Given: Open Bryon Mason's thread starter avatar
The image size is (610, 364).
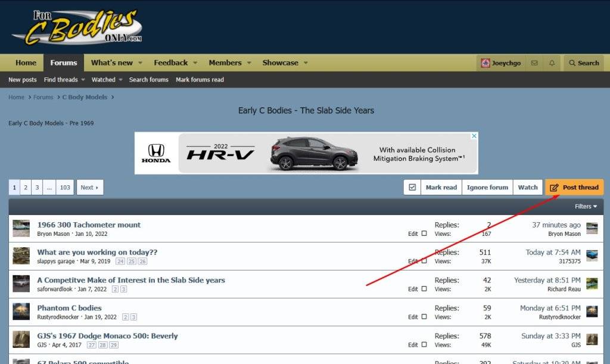Looking at the screenshot, I should pos(21,228).
